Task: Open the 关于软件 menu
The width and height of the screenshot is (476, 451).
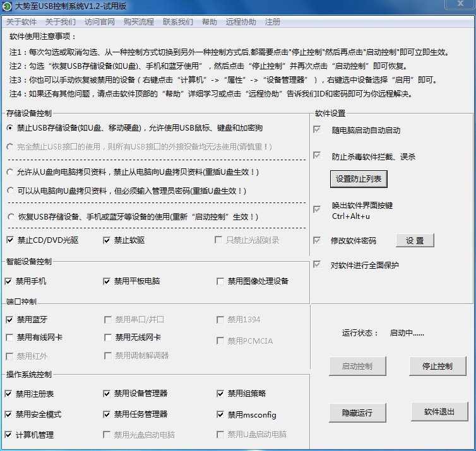Action: (x=21, y=21)
